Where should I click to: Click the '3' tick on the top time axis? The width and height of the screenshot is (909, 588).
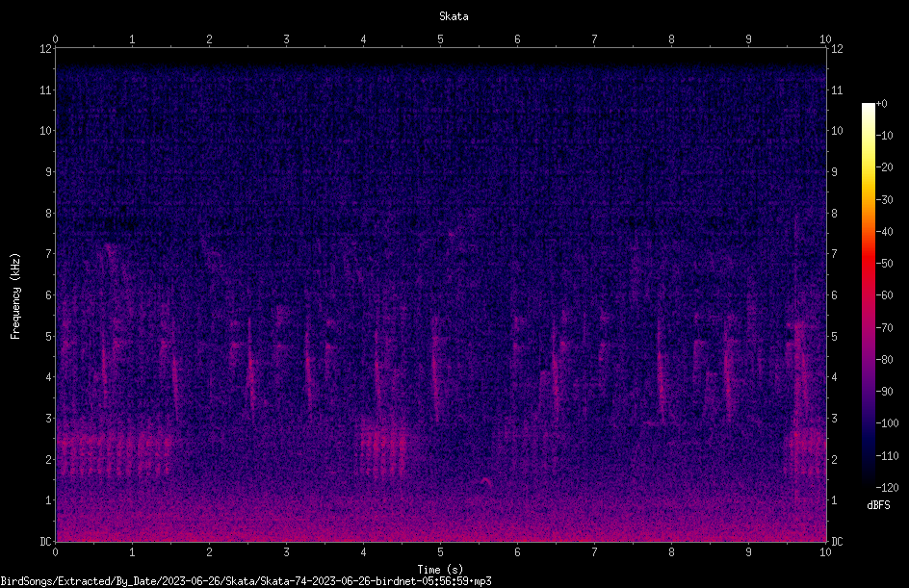coord(286,39)
